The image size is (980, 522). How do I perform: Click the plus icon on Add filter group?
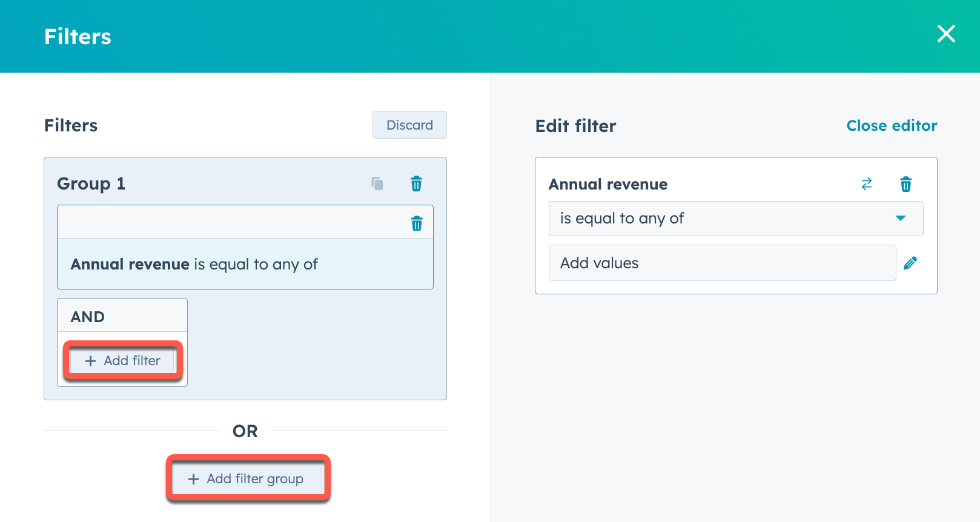click(194, 479)
